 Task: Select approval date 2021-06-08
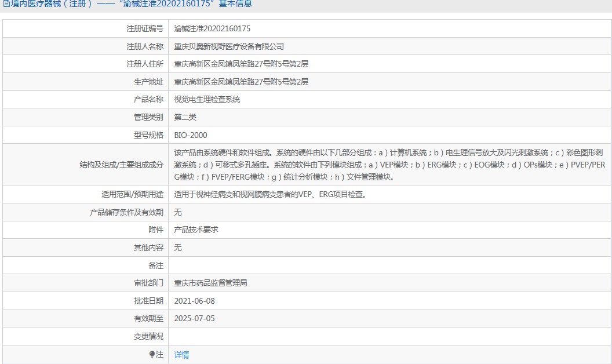[194, 301]
